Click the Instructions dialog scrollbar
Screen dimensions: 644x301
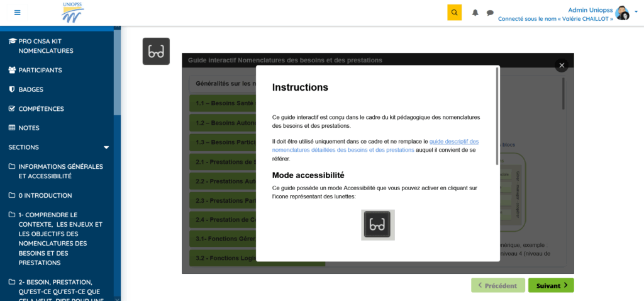pyautogui.click(x=497, y=113)
